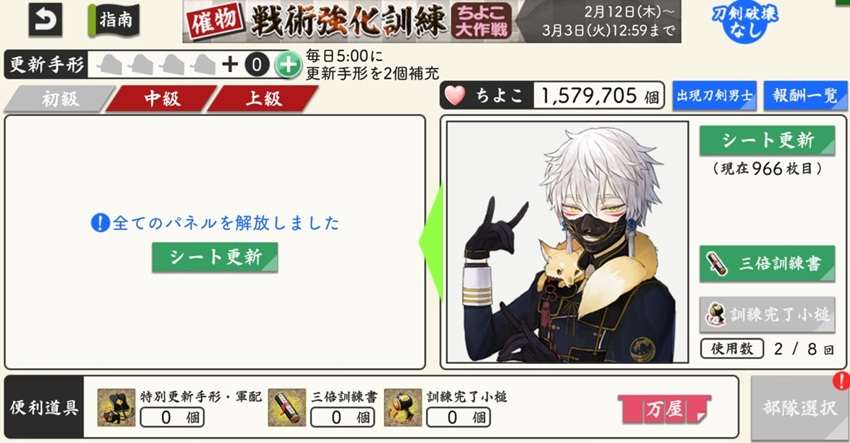Click シート更新 button in center panel

pos(215,257)
